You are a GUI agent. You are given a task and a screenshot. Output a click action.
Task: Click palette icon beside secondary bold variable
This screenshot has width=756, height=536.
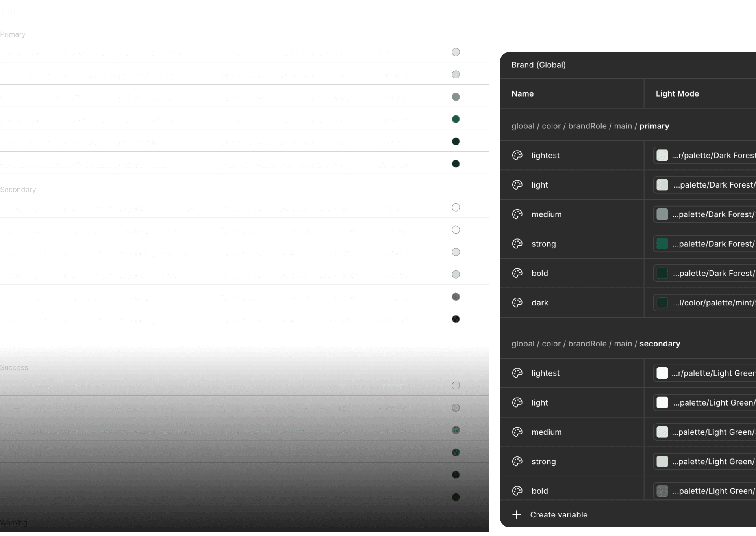[517, 491]
